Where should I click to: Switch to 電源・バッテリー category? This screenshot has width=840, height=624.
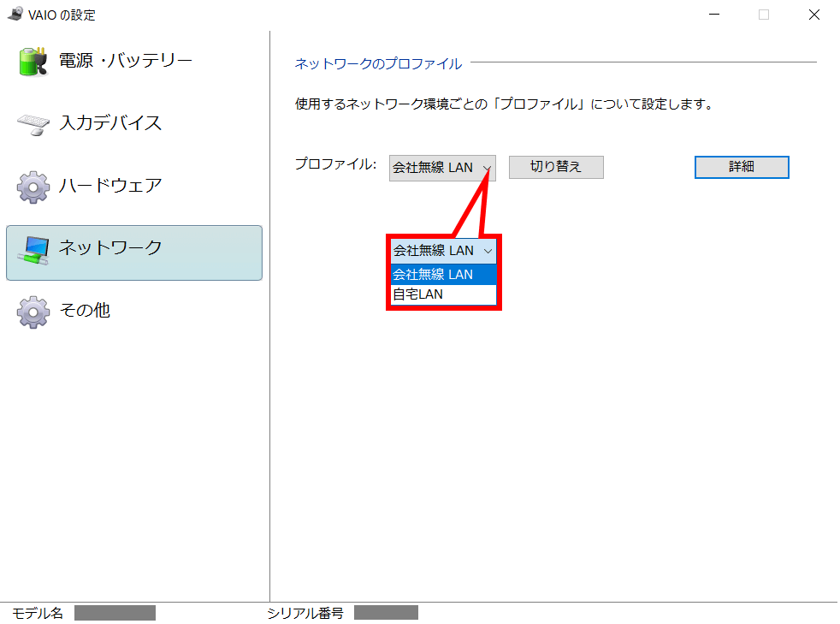point(134,61)
